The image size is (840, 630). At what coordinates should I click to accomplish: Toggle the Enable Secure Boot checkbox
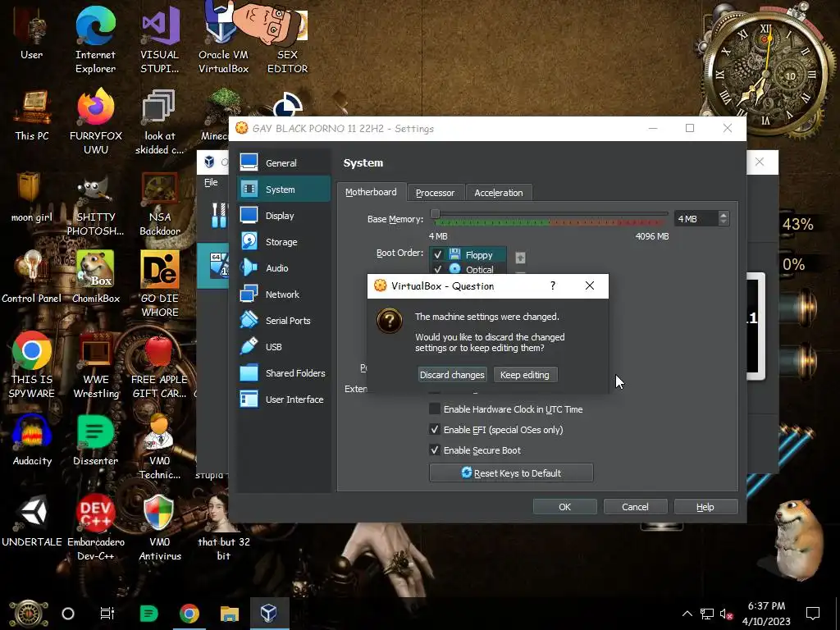(x=435, y=450)
